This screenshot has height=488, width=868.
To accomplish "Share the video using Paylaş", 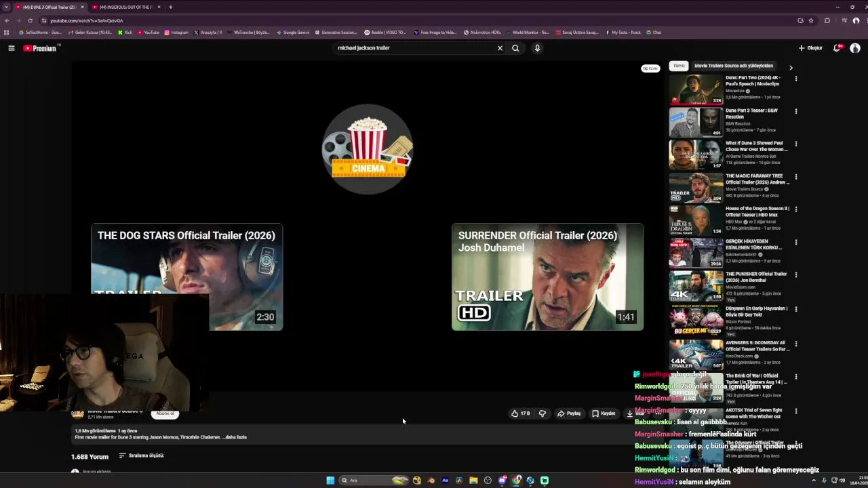I will click(x=569, y=413).
